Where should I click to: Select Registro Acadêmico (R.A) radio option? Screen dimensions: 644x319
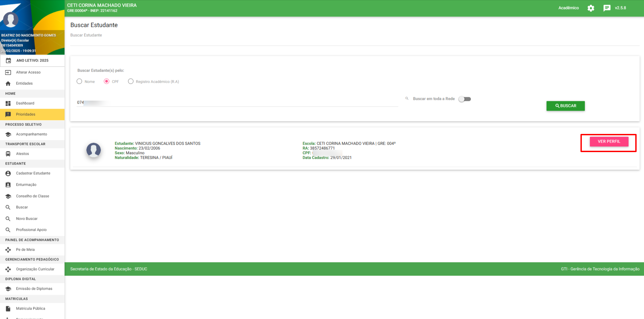point(131,81)
